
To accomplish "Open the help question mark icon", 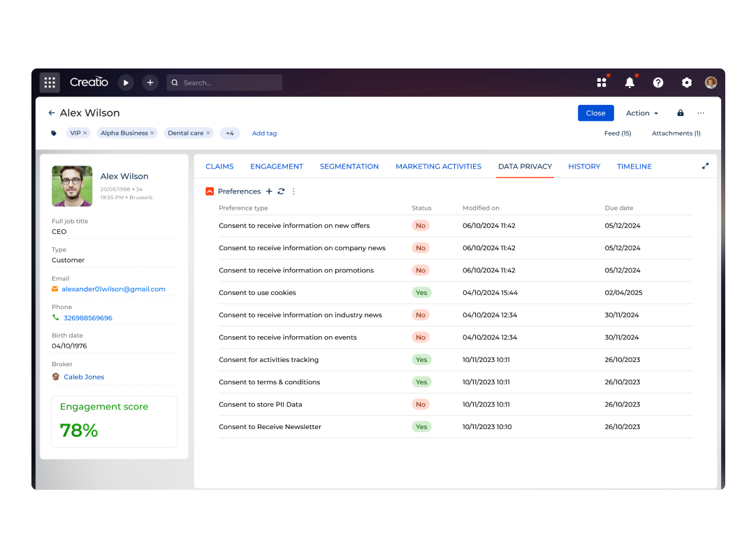I will pos(658,82).
